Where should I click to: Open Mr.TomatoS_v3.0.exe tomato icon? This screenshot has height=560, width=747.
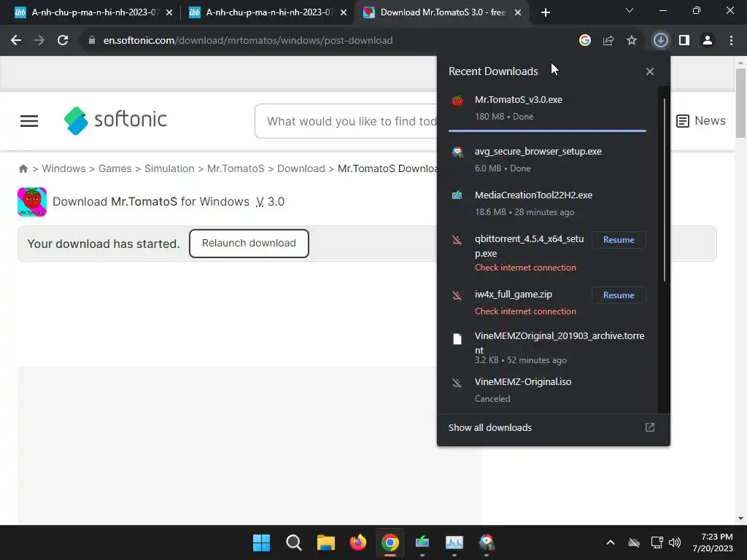[x=457, y=101]
